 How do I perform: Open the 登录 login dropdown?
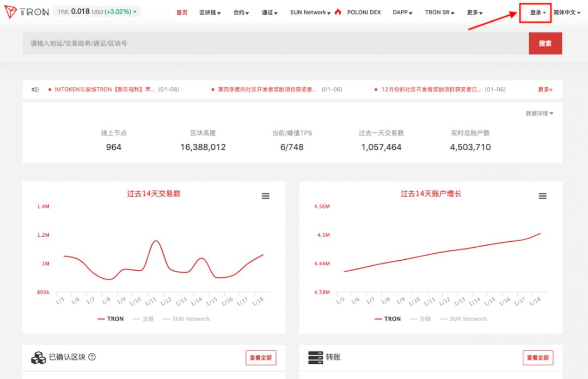538,13
